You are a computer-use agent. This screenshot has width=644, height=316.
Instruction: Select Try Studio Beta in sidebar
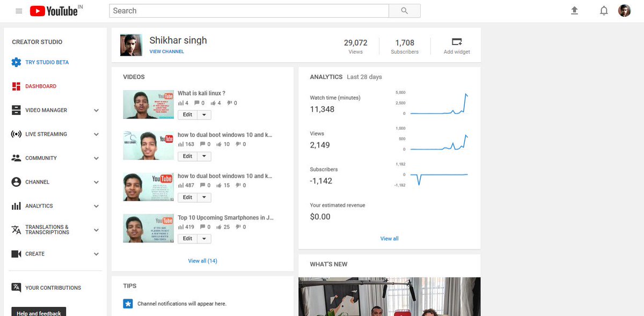pos(47,62)
